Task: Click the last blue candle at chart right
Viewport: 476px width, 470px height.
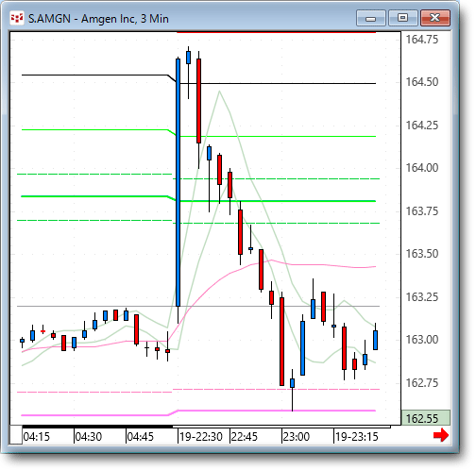Action: coord(375,340)
